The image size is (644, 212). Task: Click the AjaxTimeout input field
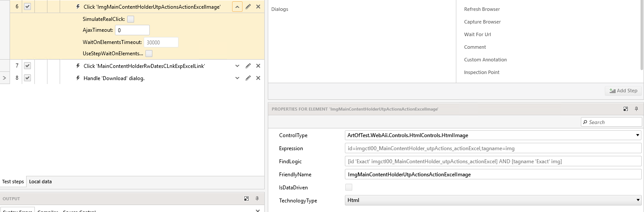132,30
